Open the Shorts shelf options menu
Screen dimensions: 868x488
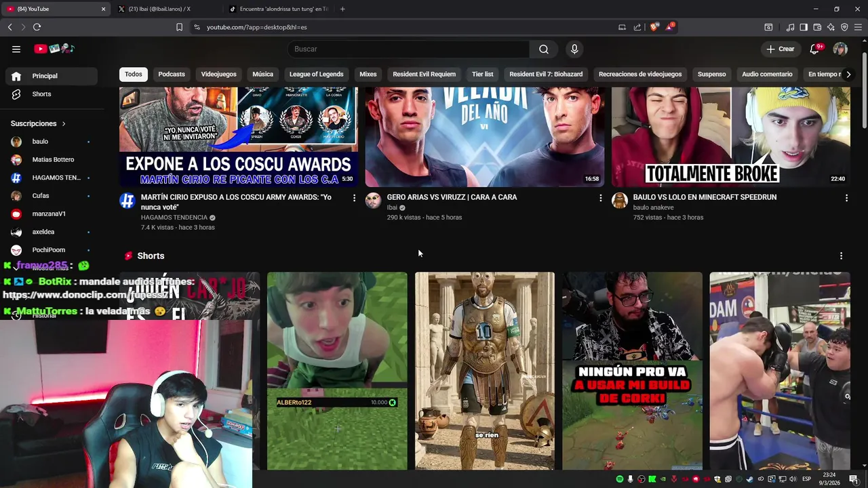[x=841, y=256]
